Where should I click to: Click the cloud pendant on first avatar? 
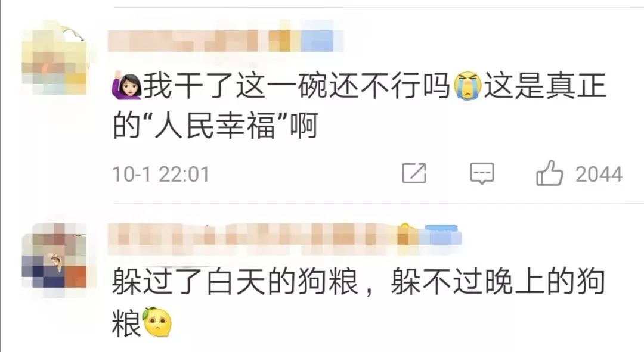pos(72,33)
